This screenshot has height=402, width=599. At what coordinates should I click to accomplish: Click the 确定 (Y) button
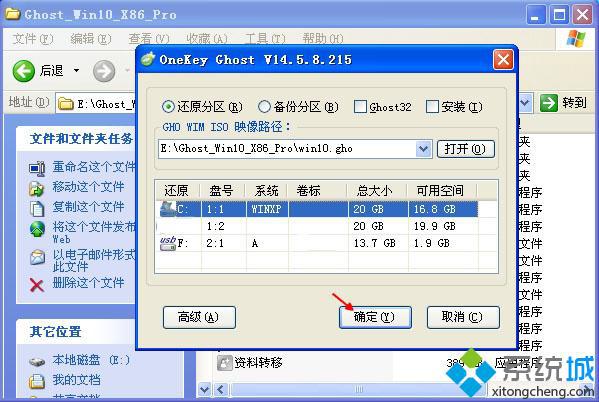[x=375, y=317]
